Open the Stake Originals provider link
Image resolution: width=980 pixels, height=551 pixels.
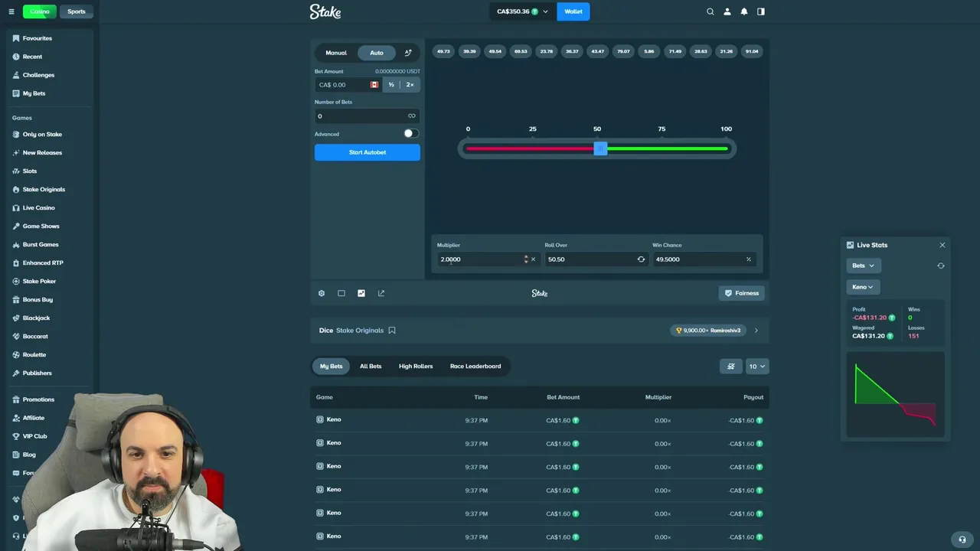click(360, 331)
